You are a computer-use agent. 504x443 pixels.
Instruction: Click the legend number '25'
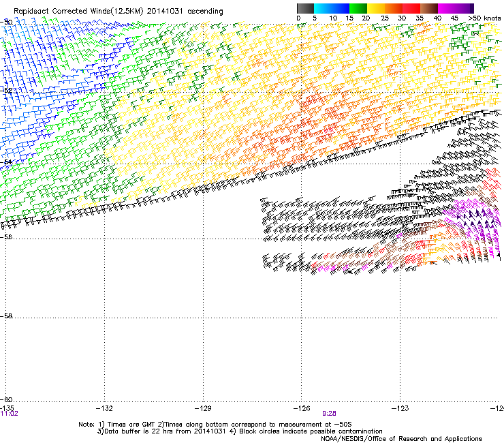point(384,18)
